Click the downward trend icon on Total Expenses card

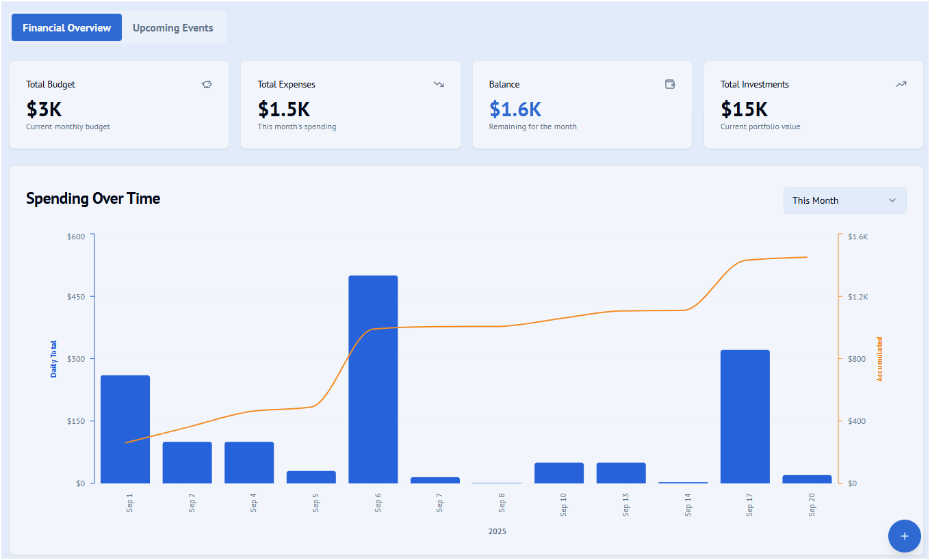tap(439, 84)
